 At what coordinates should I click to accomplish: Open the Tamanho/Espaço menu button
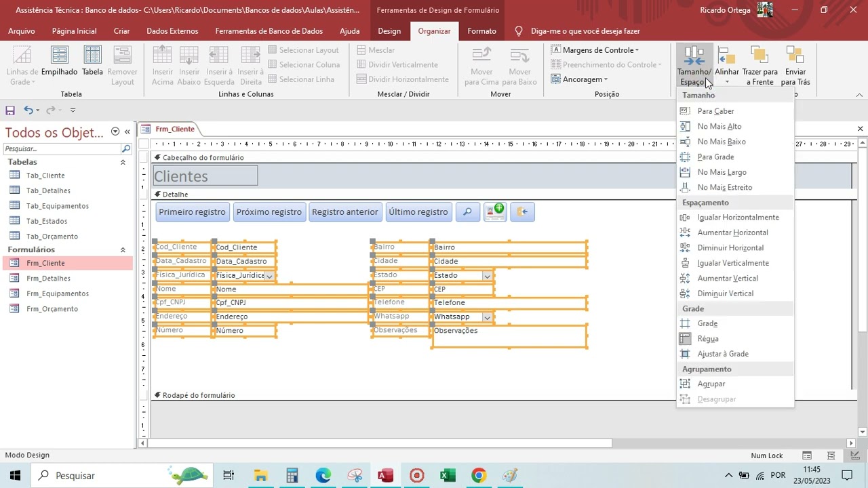point(694,66)
